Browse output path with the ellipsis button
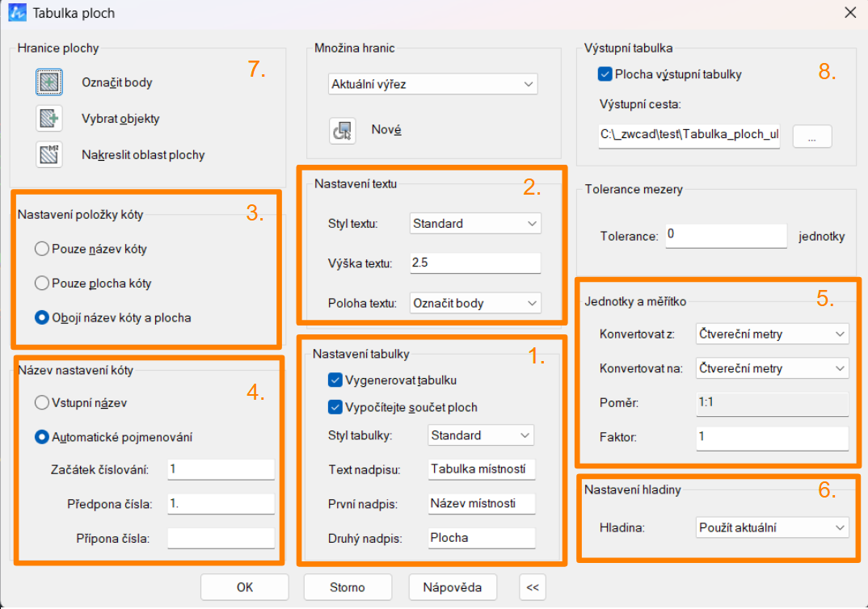868x609 pixels. coord(812,136)
